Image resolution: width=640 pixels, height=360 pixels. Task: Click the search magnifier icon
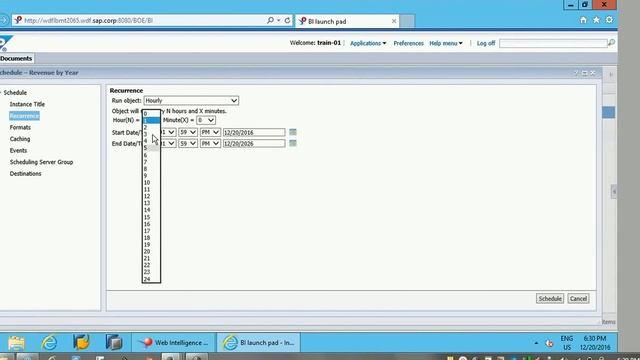click(611, 42)
